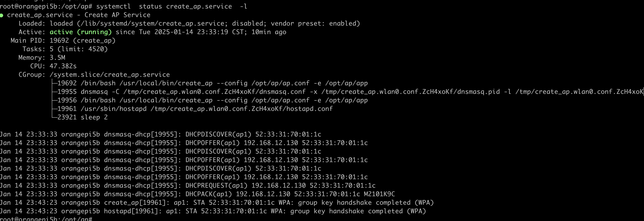Click the Main PID value 19692
This screenshot has width=644, height=221.
click(x=59, y=41)
